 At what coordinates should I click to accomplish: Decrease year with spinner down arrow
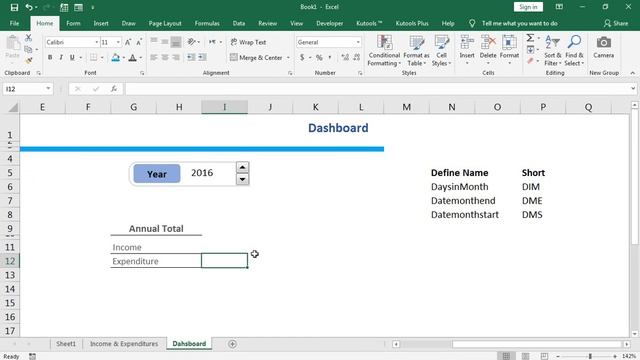[242, 179]
